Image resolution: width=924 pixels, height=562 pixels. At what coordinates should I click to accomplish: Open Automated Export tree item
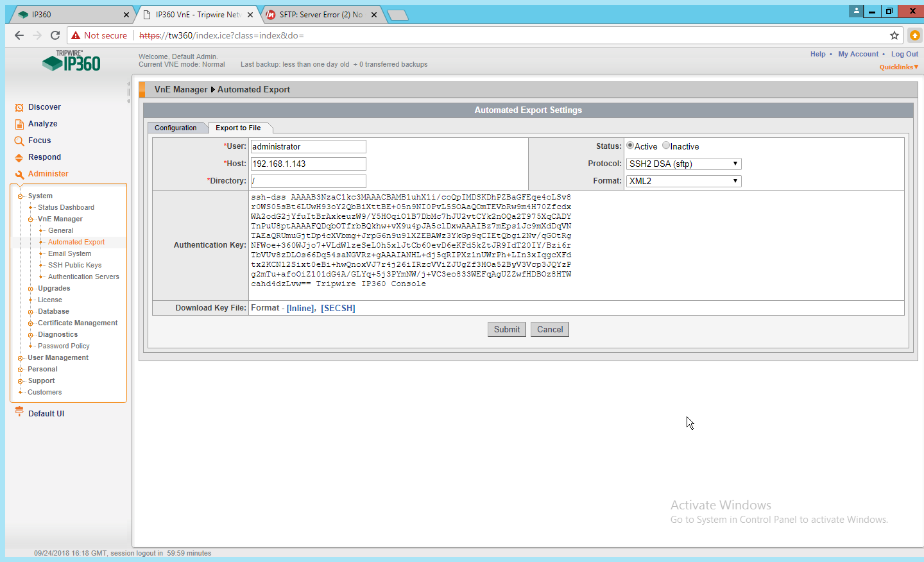click(x=76, y=243)
